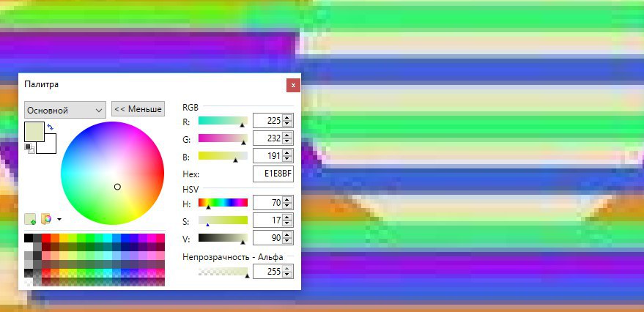Click the B channel slider
This screenshot has height=312, width=644.
pos(223,156)
